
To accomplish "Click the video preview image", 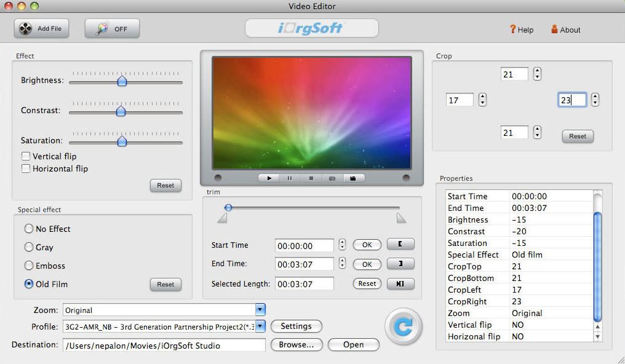I will click(312, 113).
